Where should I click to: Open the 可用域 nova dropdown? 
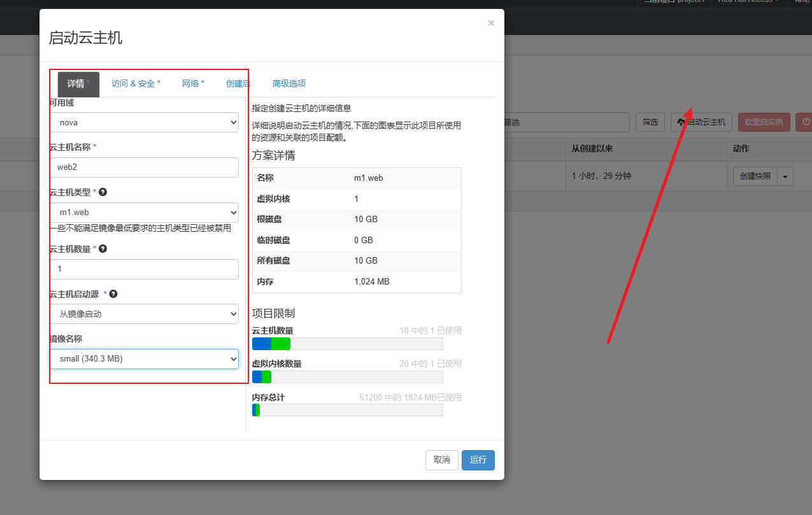144,122
